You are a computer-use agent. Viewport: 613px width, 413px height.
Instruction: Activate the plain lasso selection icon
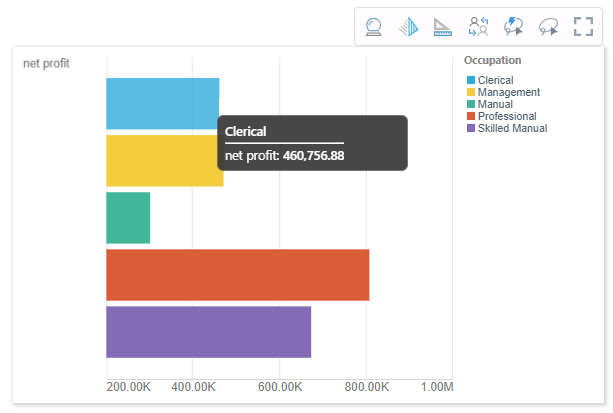549,27
